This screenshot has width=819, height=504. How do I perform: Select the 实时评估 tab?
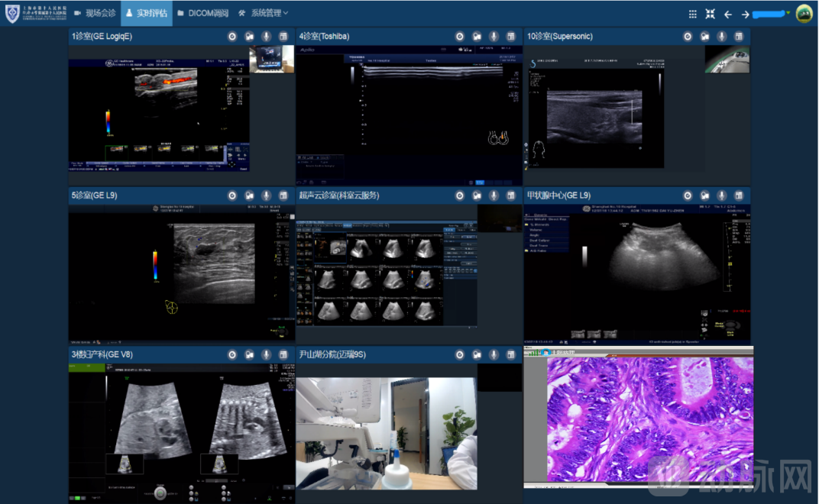click(x=147, y=14)
